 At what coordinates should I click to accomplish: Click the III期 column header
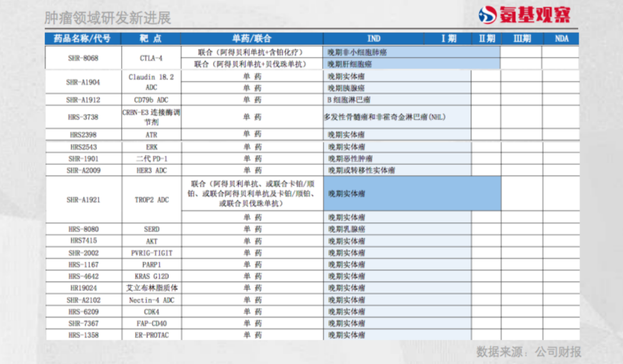[521, 39]
